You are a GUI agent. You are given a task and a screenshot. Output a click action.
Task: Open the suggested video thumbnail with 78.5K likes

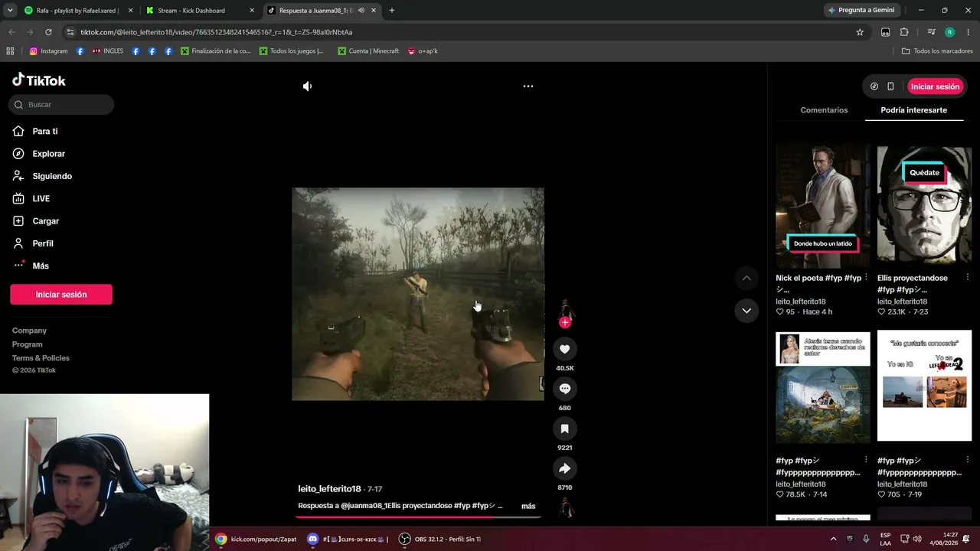point(823,387)
